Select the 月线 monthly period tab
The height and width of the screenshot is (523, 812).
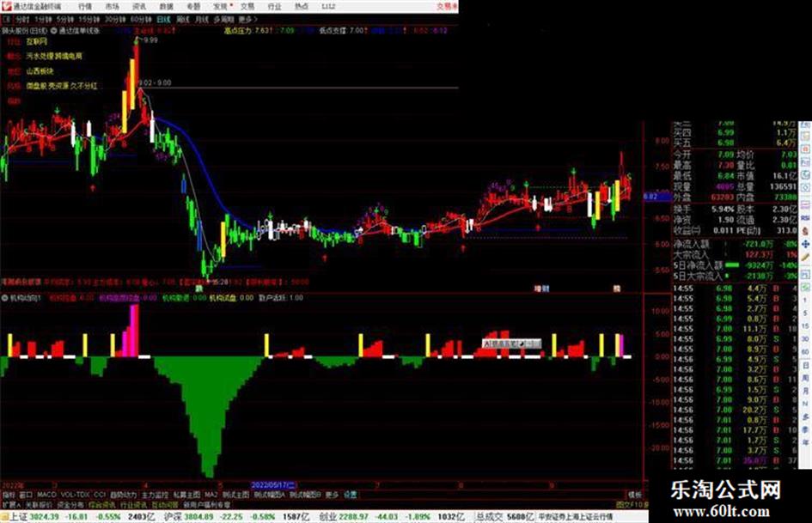(201, 20)
